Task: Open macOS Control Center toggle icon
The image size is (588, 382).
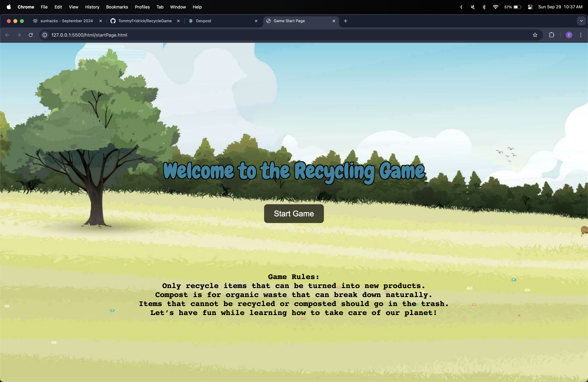Action: 530,7
